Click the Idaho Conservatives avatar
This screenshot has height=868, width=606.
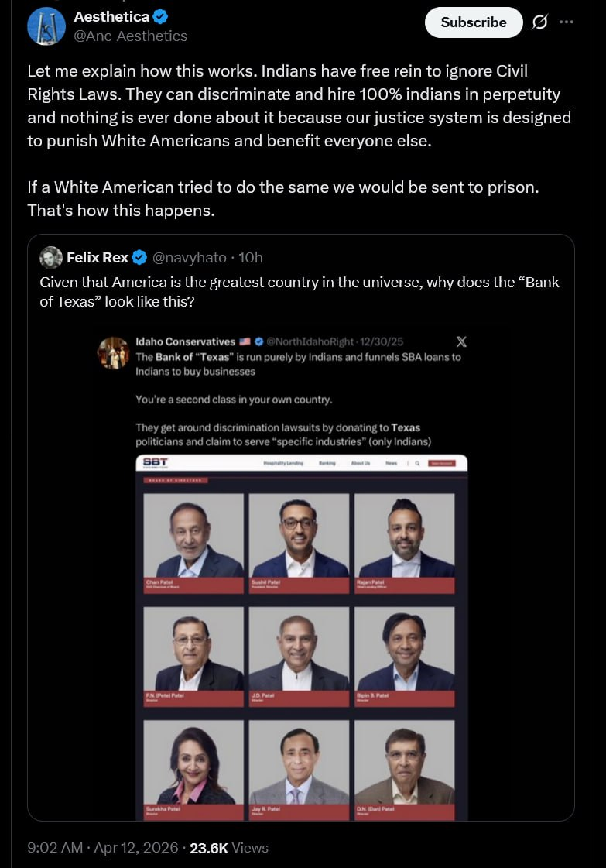click(113, 352)
